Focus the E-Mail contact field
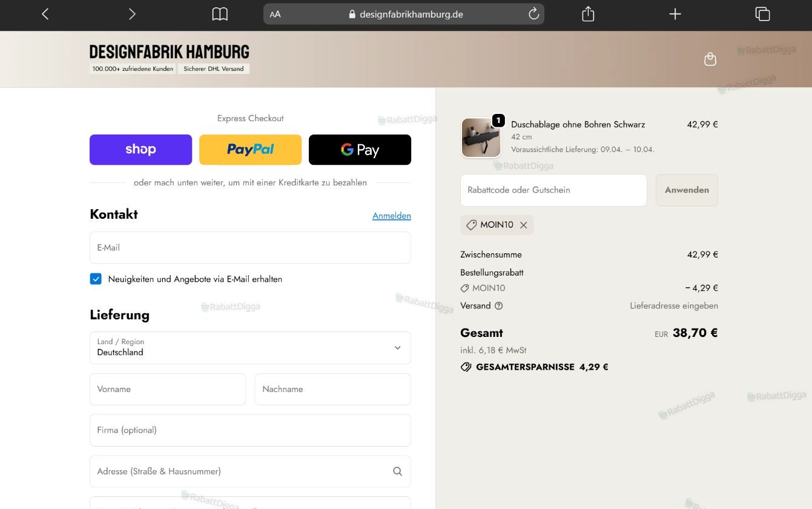This screenshot has height=509, width=812. coord(250,247)
